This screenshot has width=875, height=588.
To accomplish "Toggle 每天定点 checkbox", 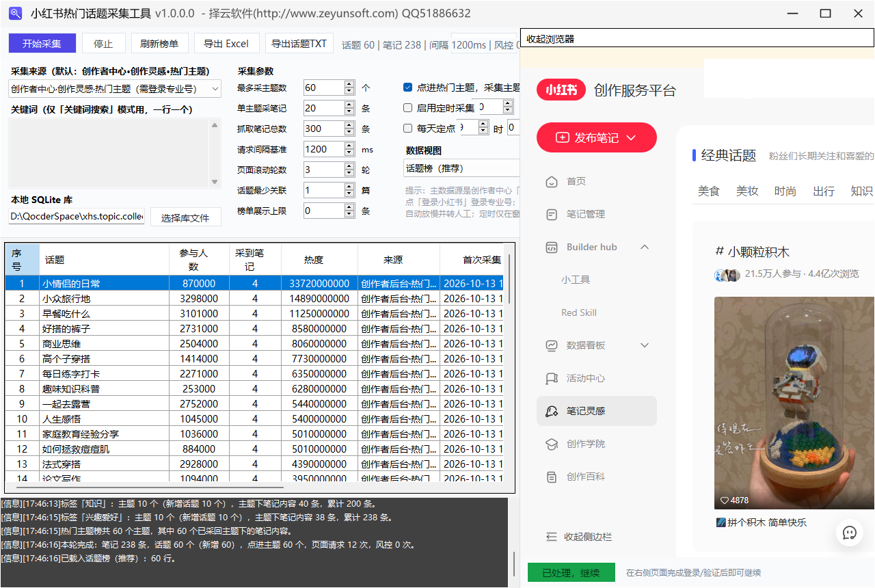I will click(407, 129).
